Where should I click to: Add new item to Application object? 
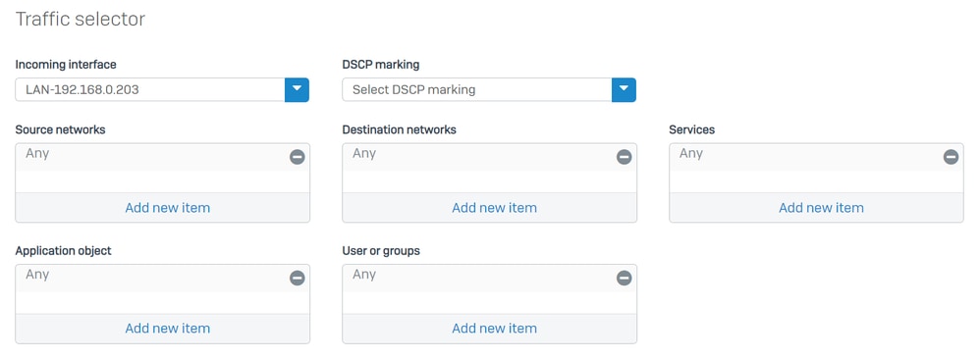pos(168,329)
